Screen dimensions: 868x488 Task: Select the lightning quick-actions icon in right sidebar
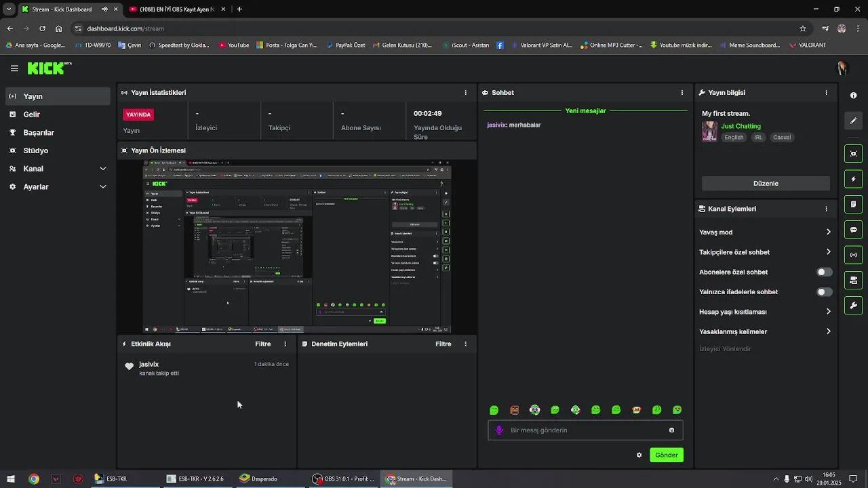click(853, 178)
